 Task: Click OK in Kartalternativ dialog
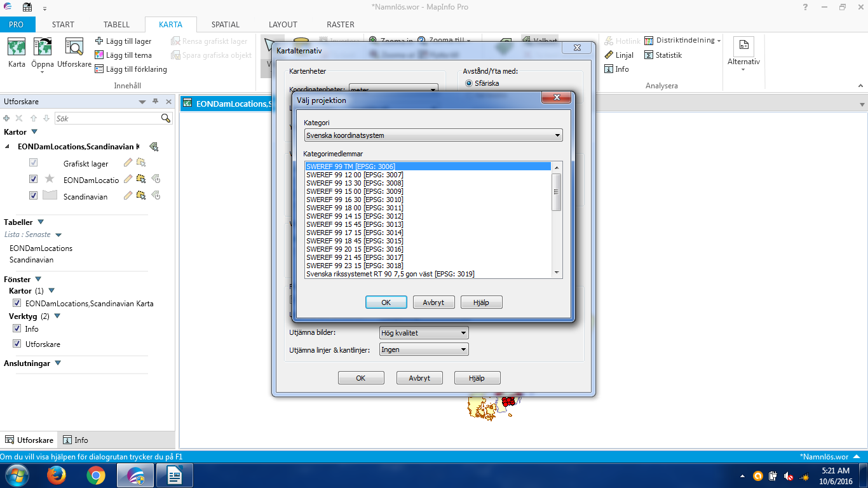(x=360, y=378)
